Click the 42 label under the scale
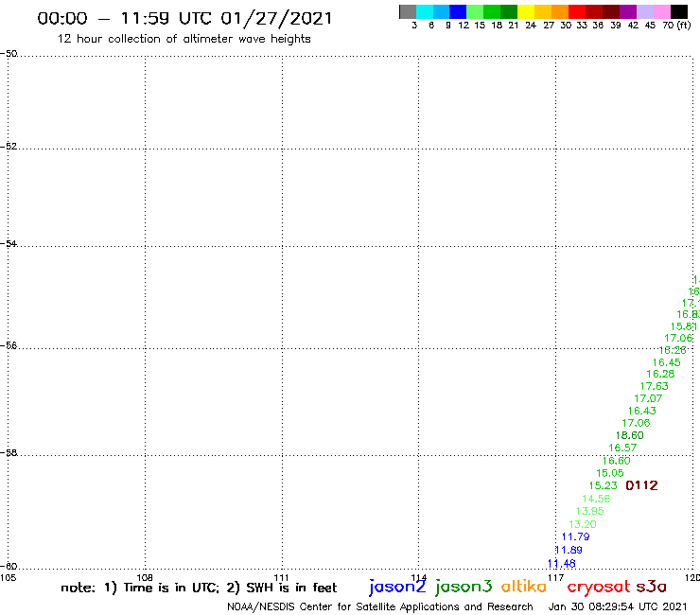The image size is (700, 615). coord(633,26)
